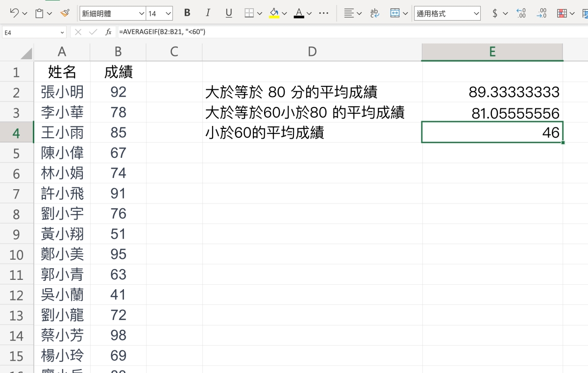Click the Undo arrow icon

tap(14, 13)
